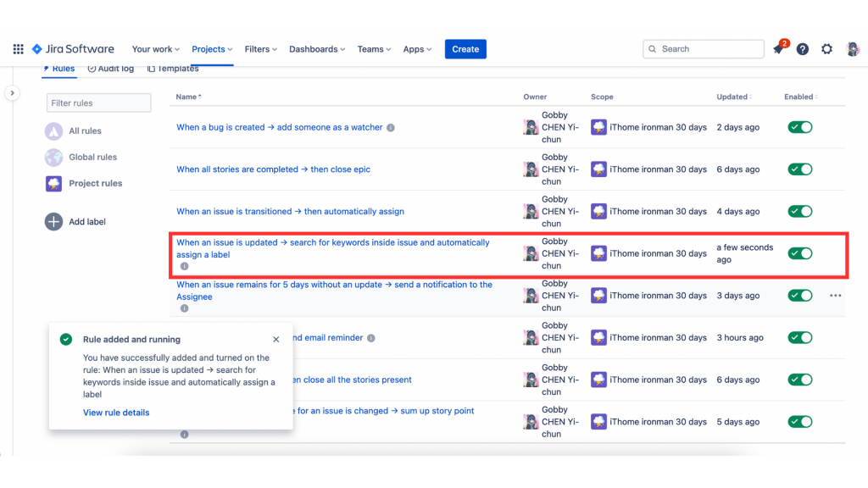This screenshot has width=868, height=488.
Task: Open the Apps dropdown
Action: pos(417,49)
